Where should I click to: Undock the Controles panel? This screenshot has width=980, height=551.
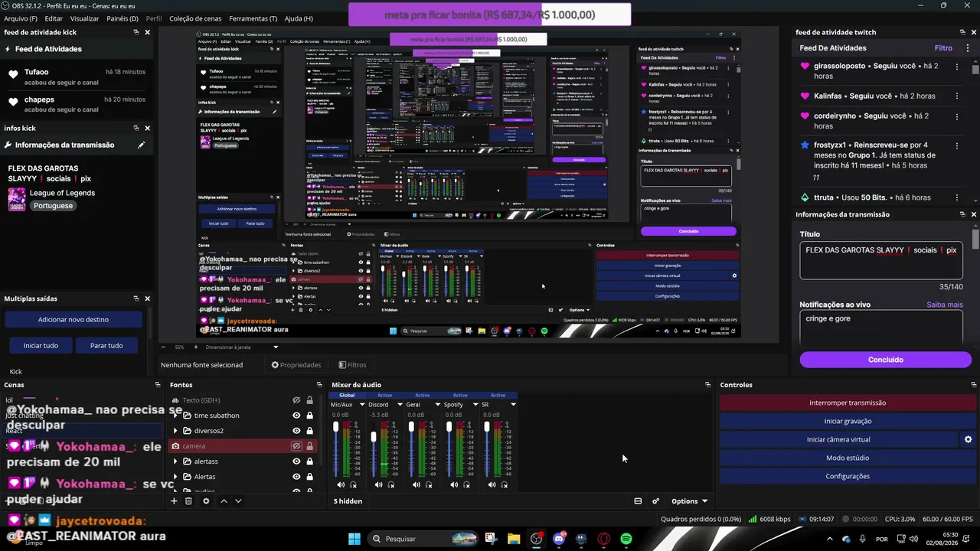[973, 385]
